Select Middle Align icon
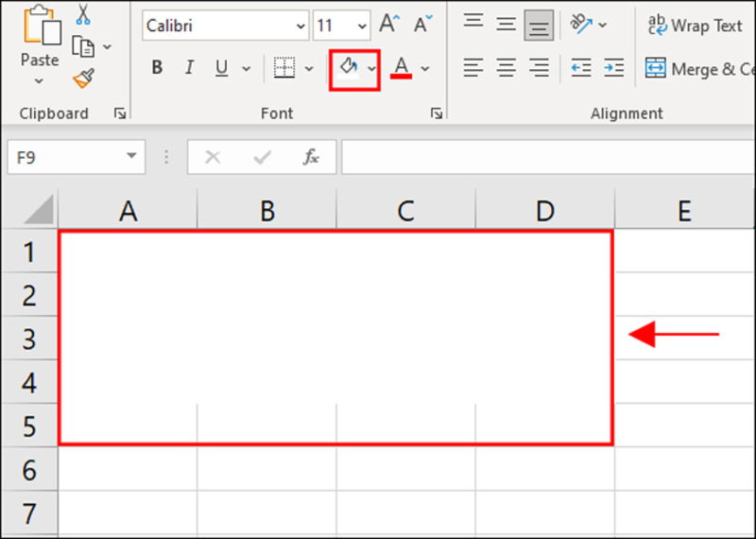756x539 pixels. (x=506, y=25)
